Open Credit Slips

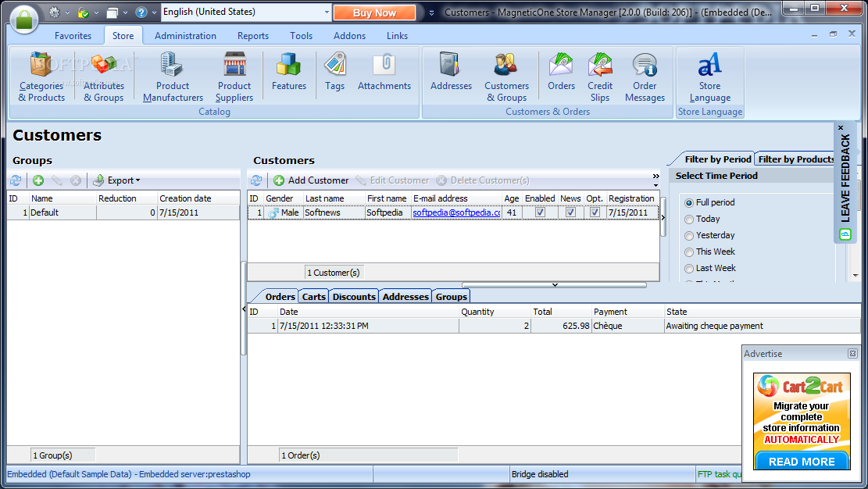tap(600, 77)
